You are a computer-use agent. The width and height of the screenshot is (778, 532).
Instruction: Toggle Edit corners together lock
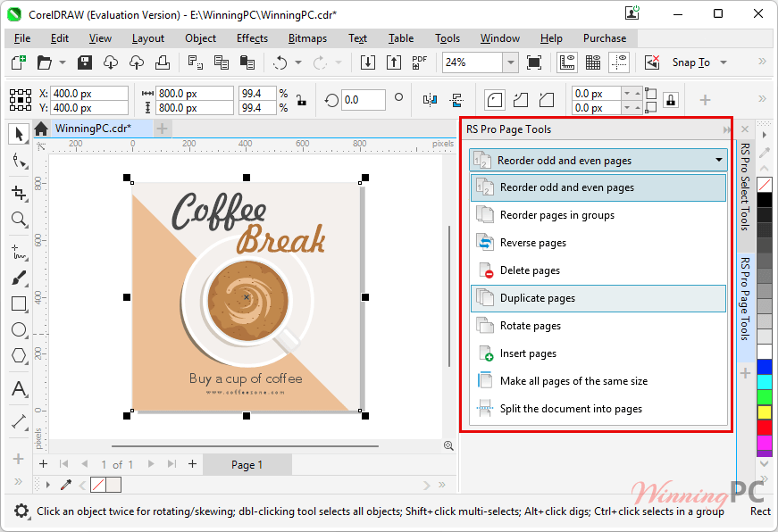[671, 100]
